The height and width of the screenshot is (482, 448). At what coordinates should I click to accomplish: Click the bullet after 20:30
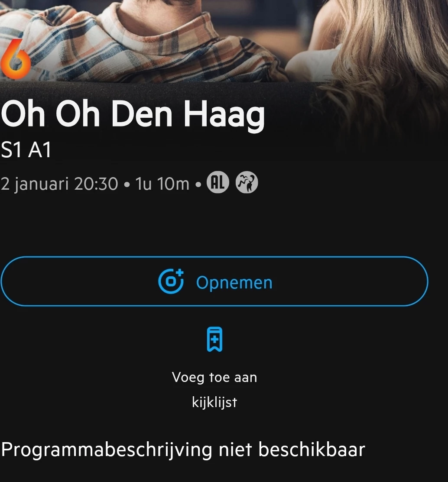pos(127,185)
